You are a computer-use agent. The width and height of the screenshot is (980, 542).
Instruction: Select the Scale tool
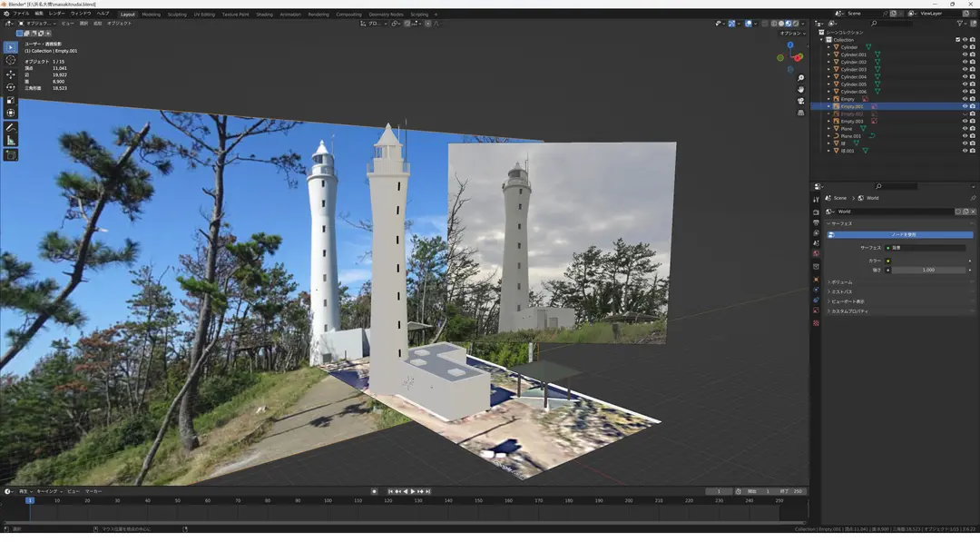[x=11, y=100]
